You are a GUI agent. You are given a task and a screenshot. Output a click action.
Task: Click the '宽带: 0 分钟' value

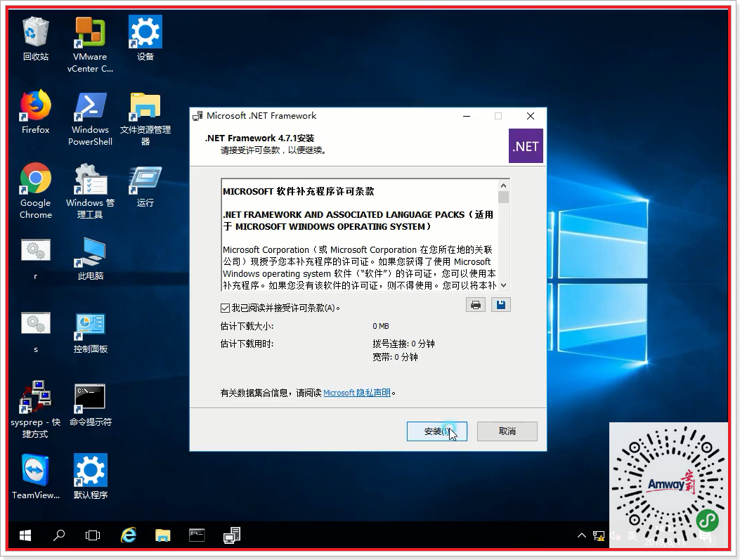point(395,357)
